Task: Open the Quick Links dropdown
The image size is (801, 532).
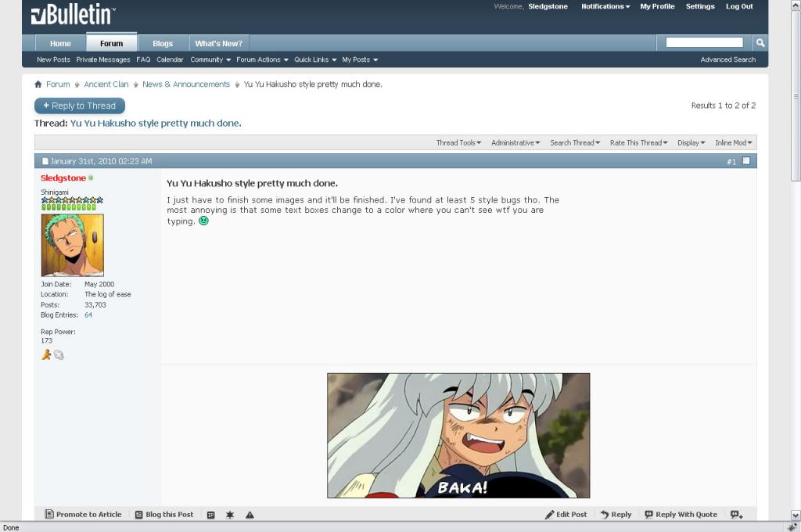Action: point(315,59)
